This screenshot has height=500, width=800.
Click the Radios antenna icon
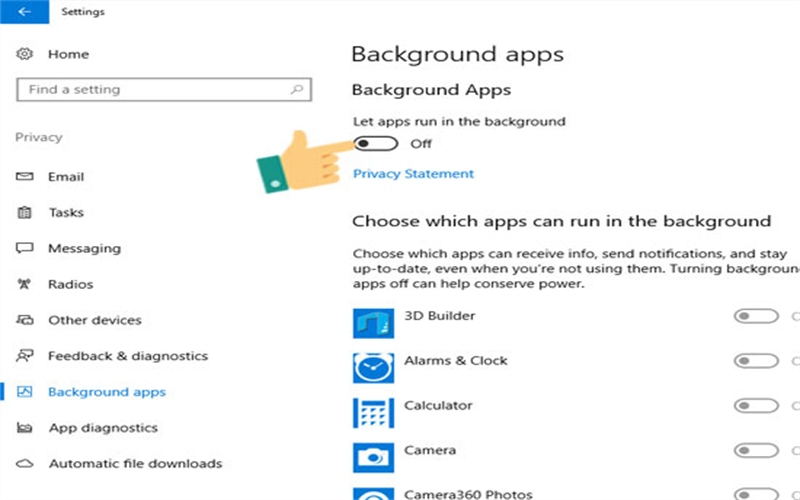tap(24, 284)
